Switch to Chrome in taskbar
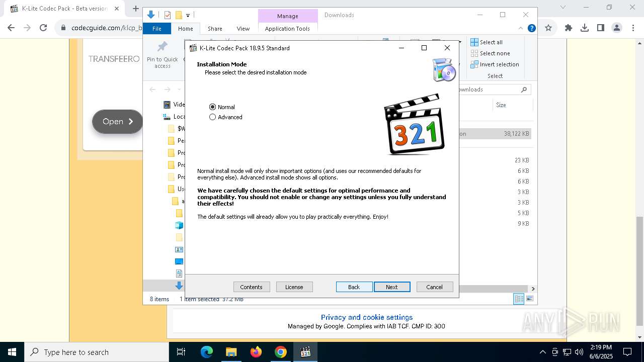Viewport: 644px width, 362px height. point(281,352)
